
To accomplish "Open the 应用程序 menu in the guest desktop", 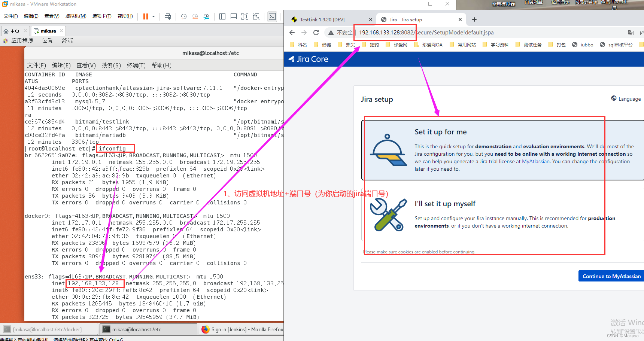I will (22, 40).
